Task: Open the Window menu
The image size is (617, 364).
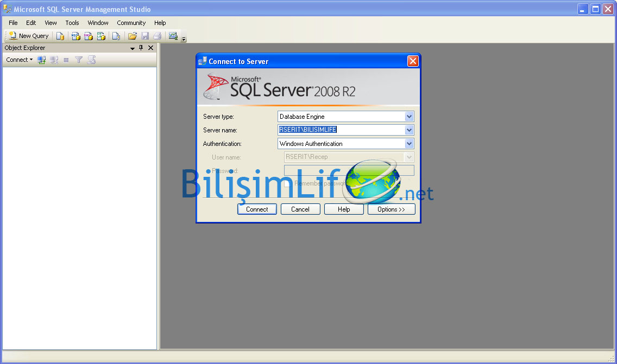Action: click(x=98, y=23)
